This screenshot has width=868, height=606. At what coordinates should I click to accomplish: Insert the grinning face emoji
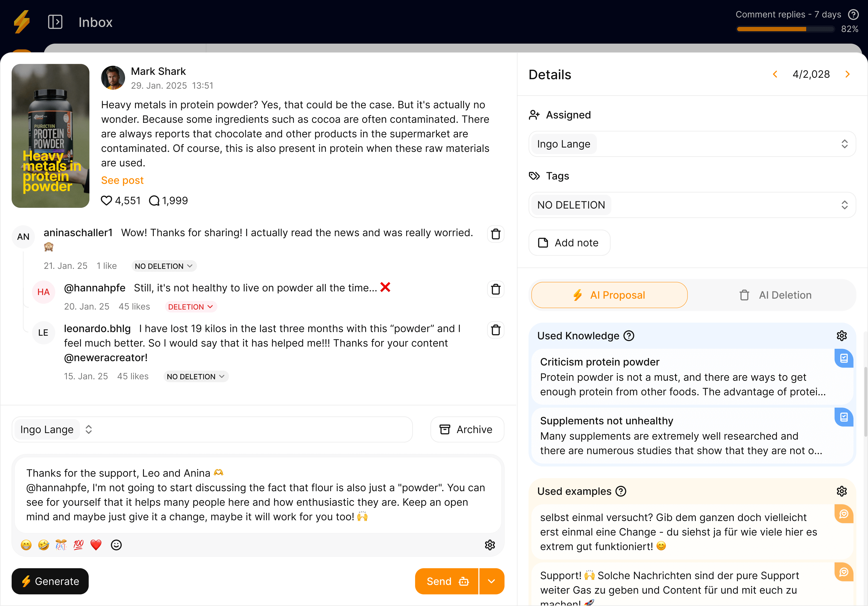[x=26, y=545]
